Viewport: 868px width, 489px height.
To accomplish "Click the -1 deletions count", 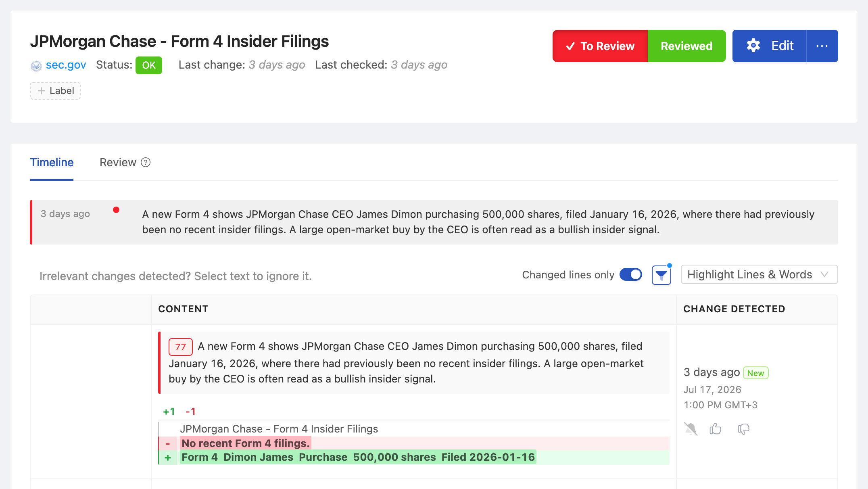I will click(x=190, y=412).
